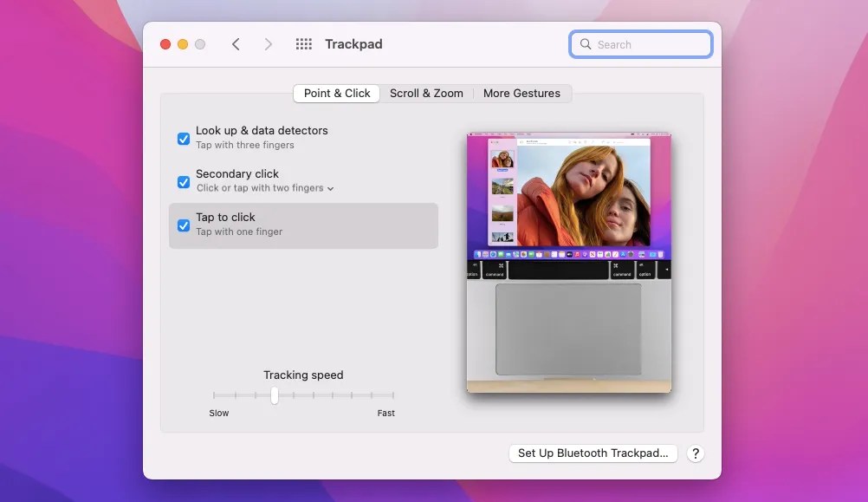This screenshot has width=868, height=502.
Task: Minimize the Trackpad preferences window
Action: click(182, 43)
